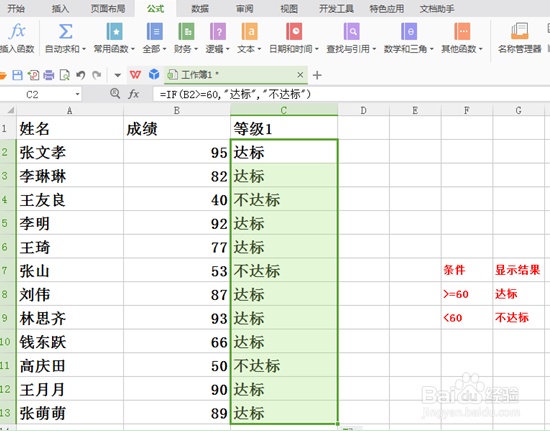Open the All functions (全部) icon
The height and width of the screenshot is (431, 550).
(x=154, y=31)
